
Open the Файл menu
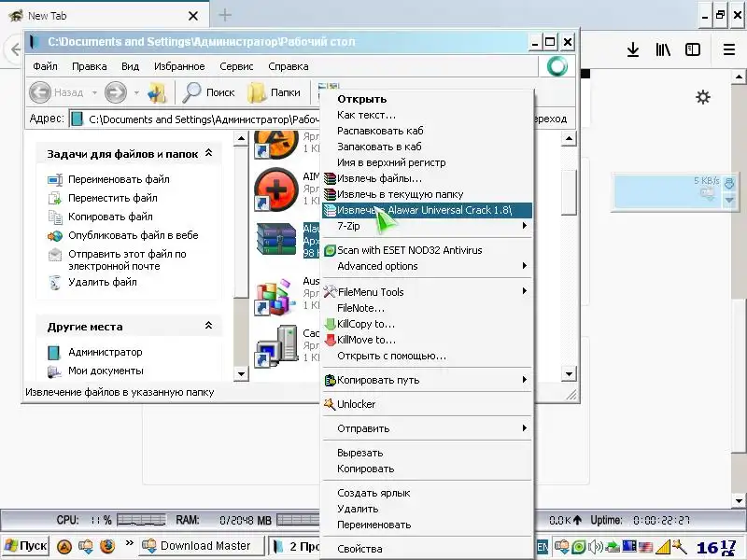(x=45, y=66)
